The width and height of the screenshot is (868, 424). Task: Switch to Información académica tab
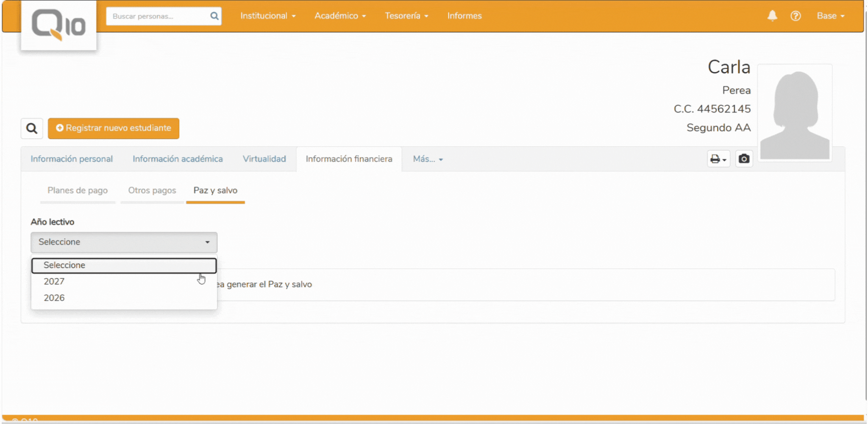pyautogui.click(x=178, y=159)
